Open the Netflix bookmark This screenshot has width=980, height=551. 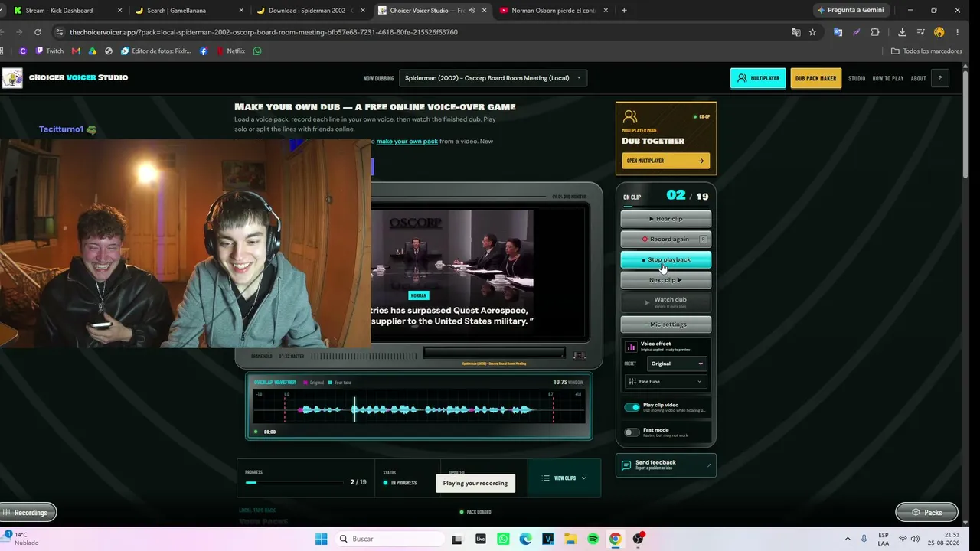click(230, 51)
